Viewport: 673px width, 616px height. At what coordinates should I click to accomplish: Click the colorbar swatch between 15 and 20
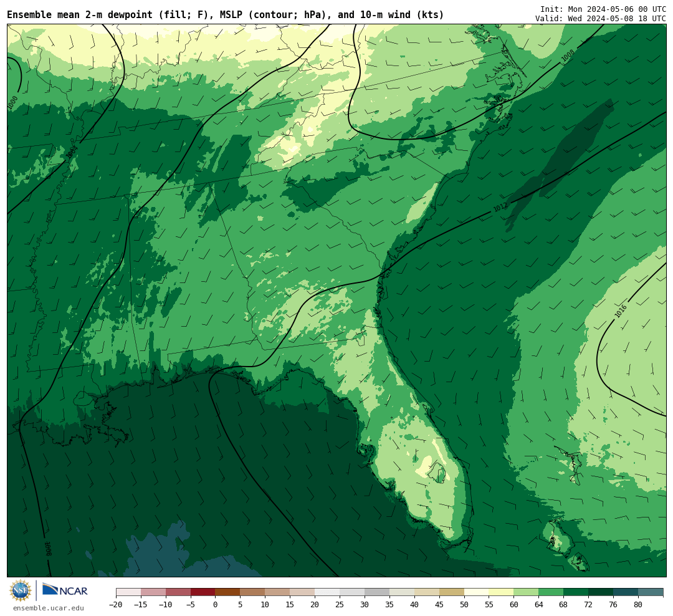pos(303,592)
